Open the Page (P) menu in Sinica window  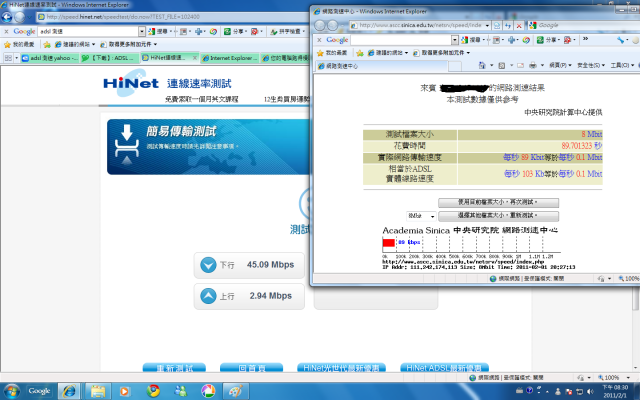[560, 65]
